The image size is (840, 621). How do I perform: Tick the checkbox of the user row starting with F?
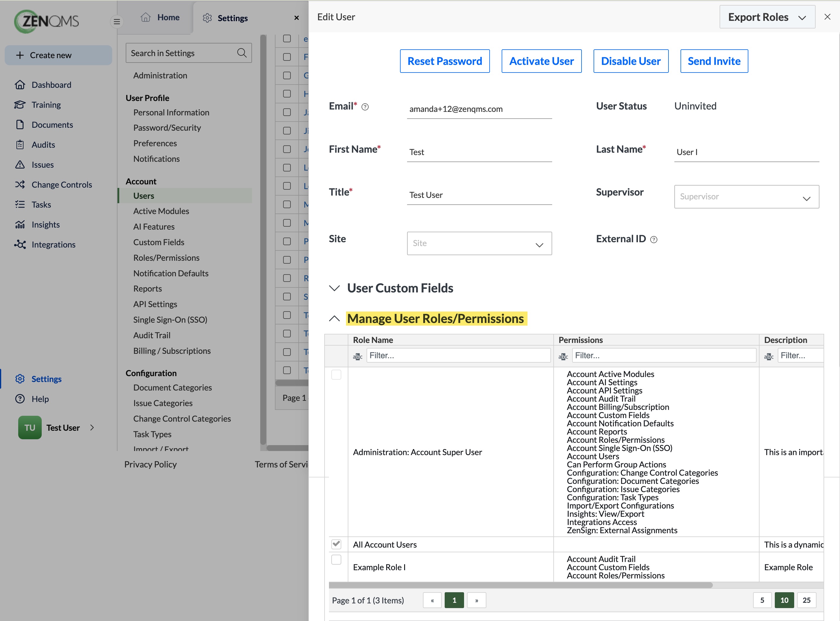point(287,57)
